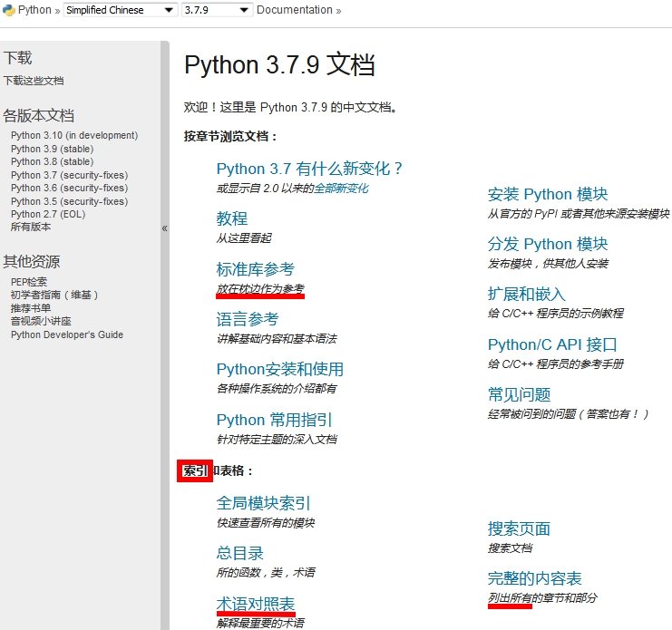Open 下载这些文档 download link
Image resolution: width=672 pixels, height=630 pixels.
tap(34, 81)
